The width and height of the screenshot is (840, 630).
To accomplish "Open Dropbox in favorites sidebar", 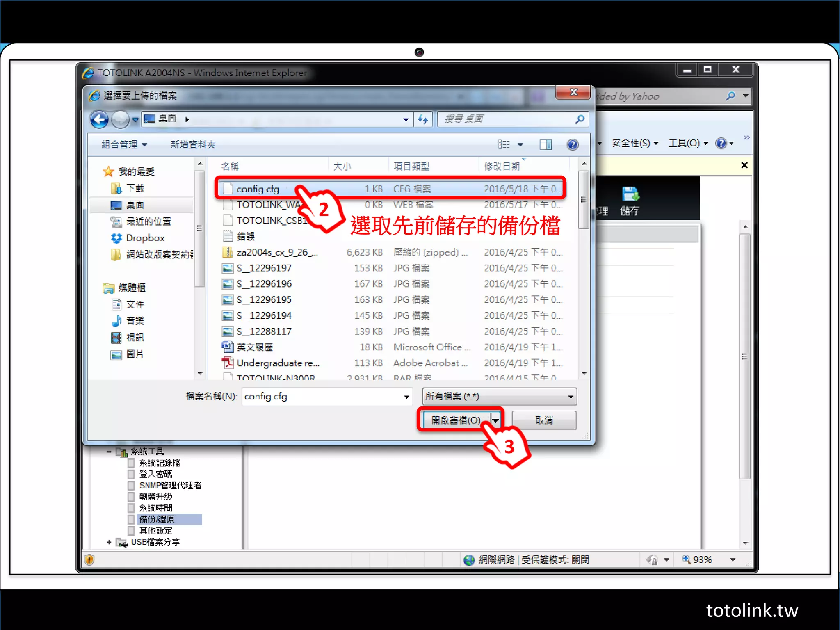I will [x=145, y=238].
